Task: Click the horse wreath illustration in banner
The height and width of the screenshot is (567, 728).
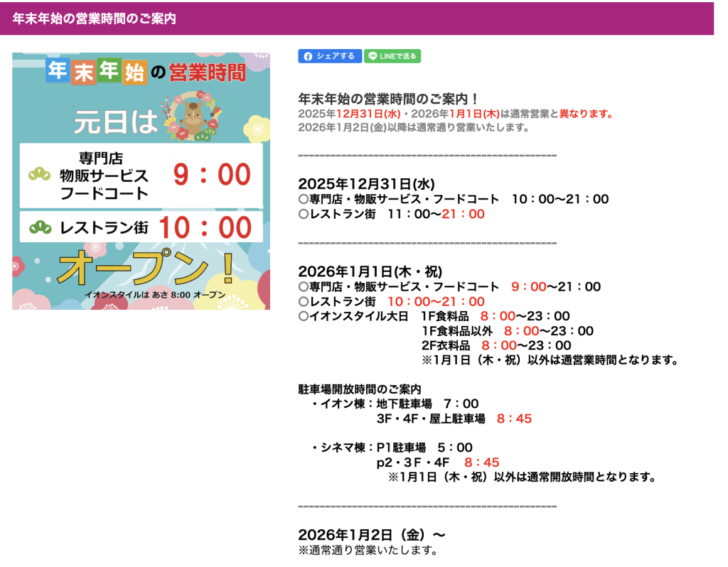Action: coord(191,115)
